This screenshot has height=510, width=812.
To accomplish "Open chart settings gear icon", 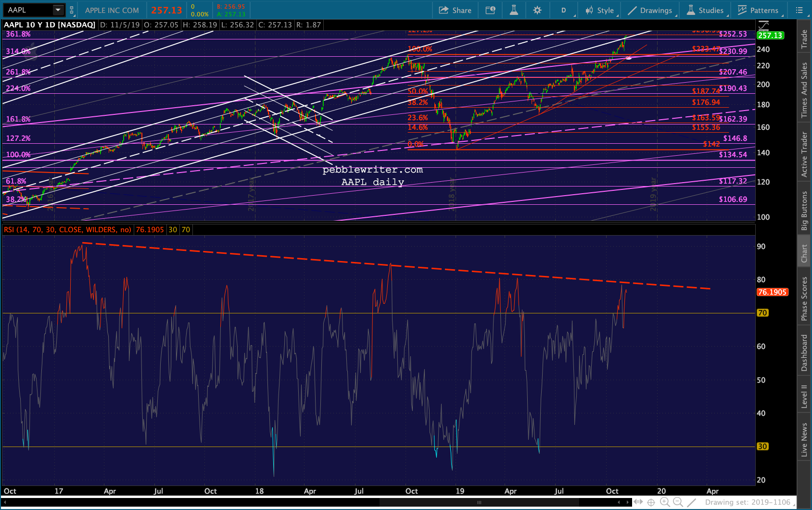I will [537, 10].
